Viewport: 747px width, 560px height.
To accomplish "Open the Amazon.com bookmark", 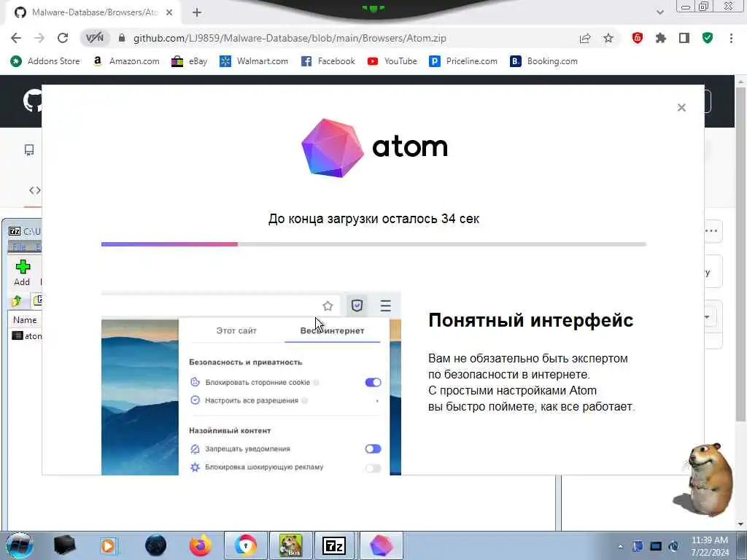I will 126,61.
